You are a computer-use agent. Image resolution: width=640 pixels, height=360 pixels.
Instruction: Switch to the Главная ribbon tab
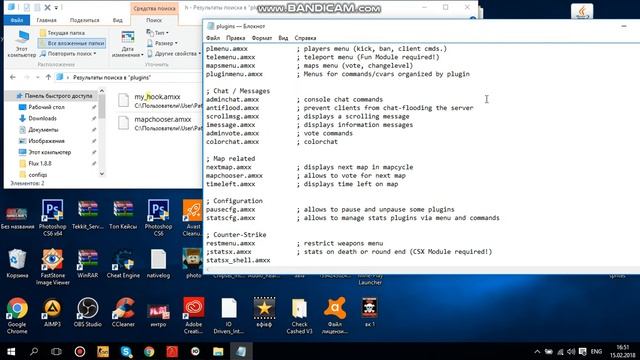click(46, 20)
